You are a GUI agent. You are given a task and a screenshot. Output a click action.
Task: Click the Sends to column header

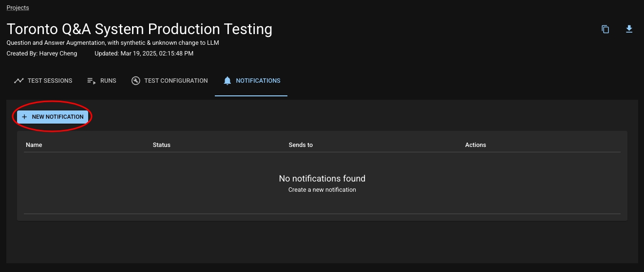[301, 145]
